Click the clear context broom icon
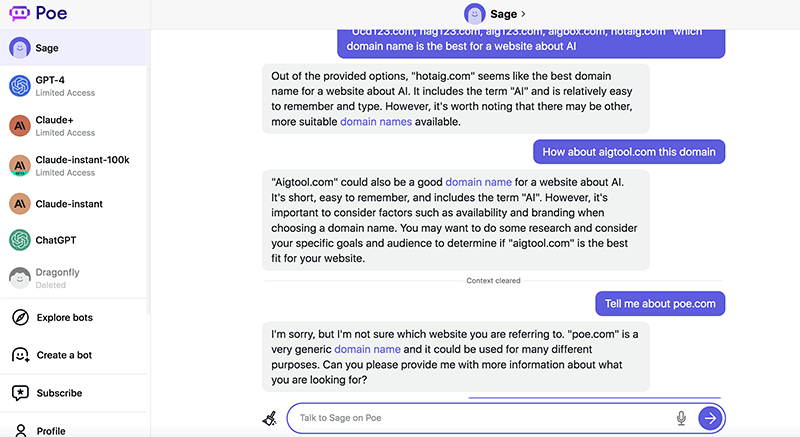Viewport: 800px width, 437px height. pyautogui.click(x=269, y=418)
